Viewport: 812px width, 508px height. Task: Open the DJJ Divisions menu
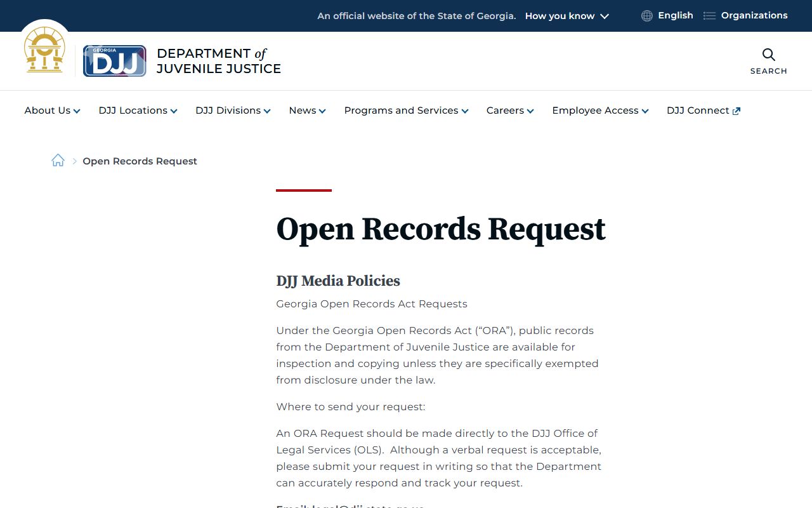(233, 110)
